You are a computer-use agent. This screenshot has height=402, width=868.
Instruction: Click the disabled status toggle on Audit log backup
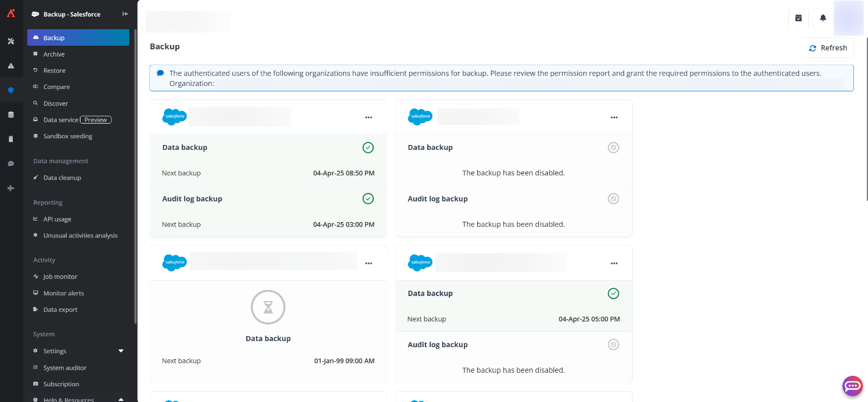coord(613,199)
